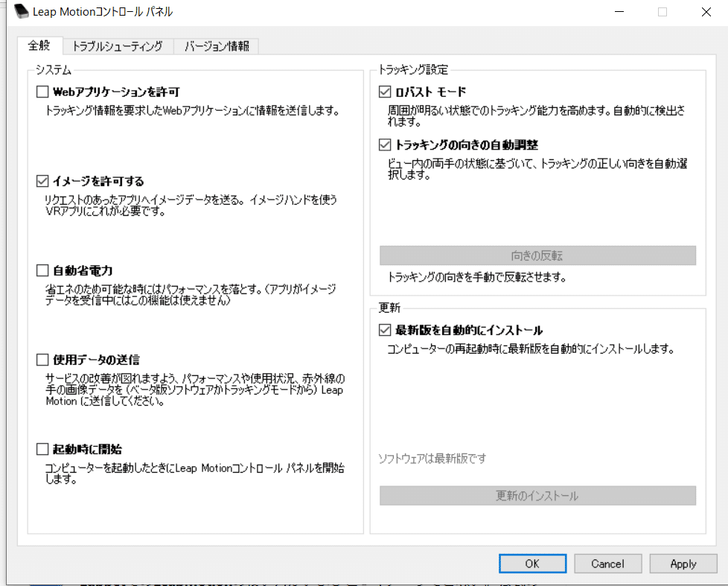Confirm settings with the OK button
728x586 pixels.
(532, 563)
